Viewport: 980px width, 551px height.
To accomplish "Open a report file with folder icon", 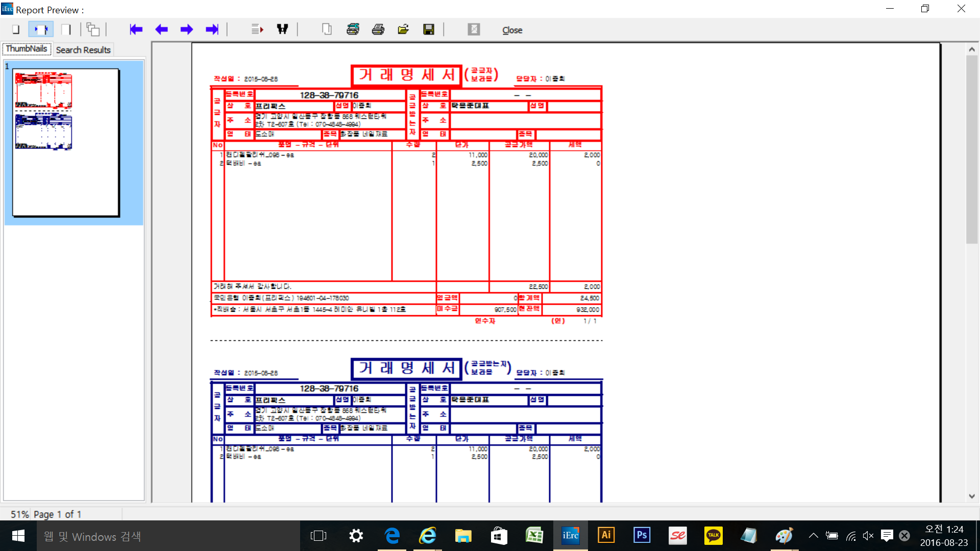I will [403, 30].
